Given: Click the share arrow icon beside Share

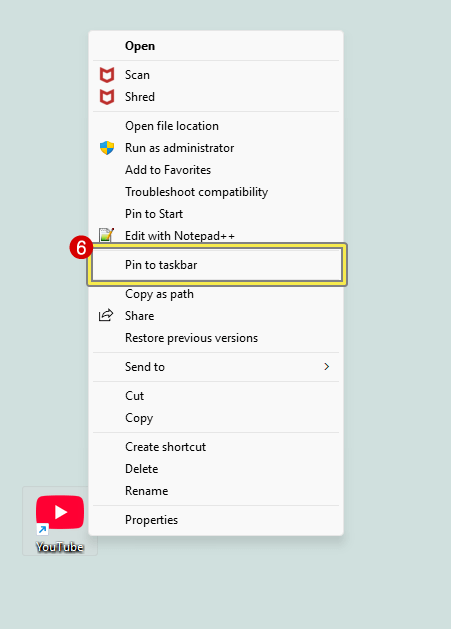Looking at the screenshot, I should (106, 316).
